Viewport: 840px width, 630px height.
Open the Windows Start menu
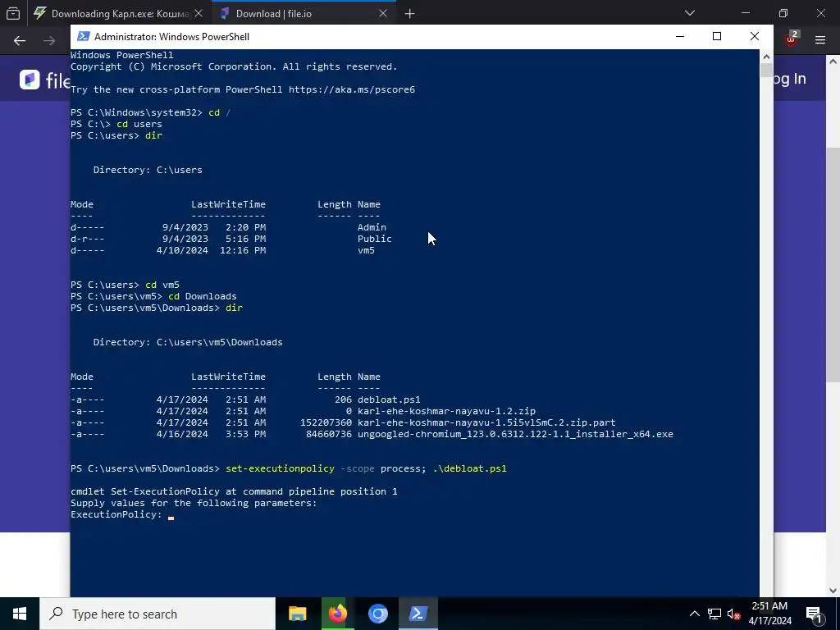[x=20, y=614]
